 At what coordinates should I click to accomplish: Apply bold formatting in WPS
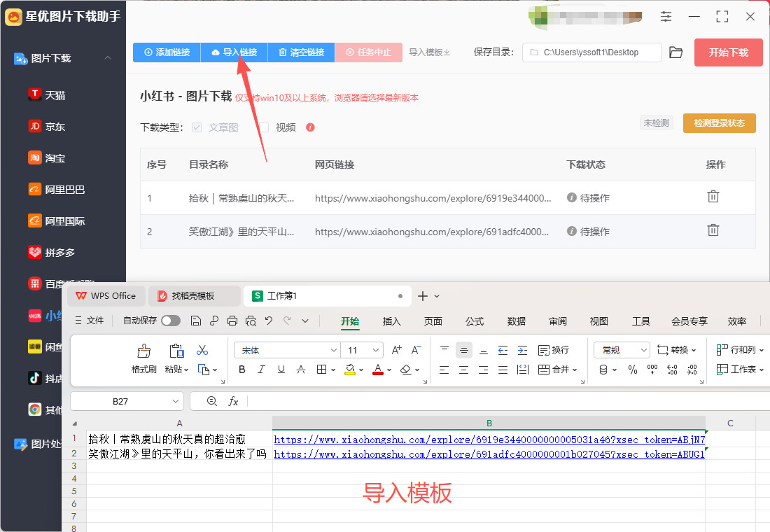coord(242,370)
